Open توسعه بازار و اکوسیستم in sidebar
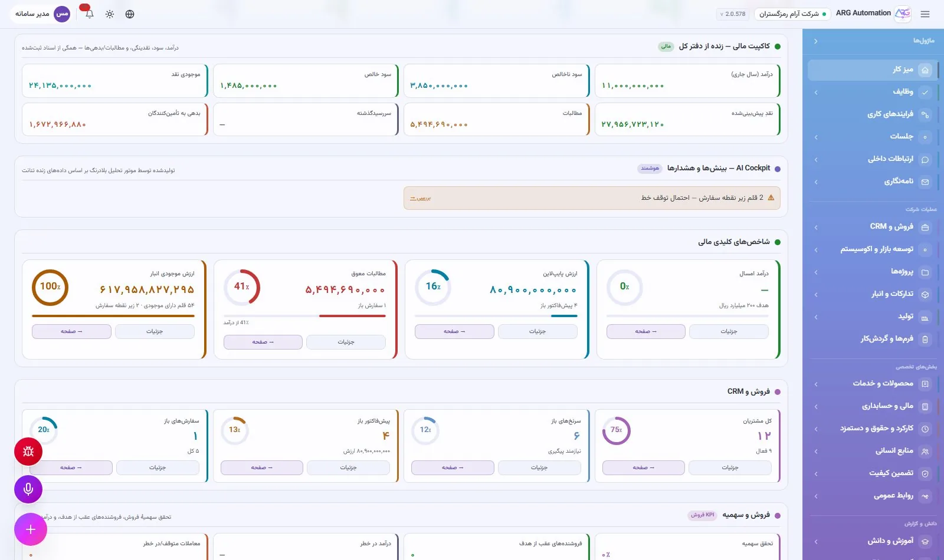 coord(873,249)
